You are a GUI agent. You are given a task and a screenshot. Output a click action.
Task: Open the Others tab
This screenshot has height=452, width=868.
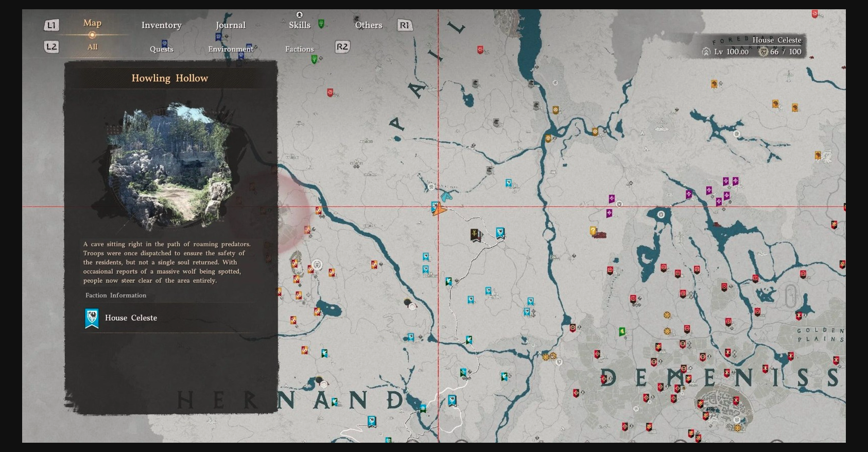tap(368, 25)
